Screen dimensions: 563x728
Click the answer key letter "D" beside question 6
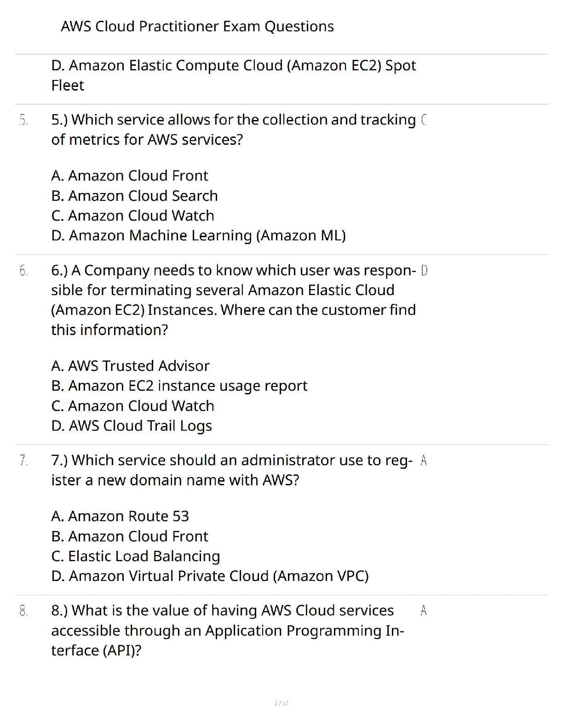point(424,270)
